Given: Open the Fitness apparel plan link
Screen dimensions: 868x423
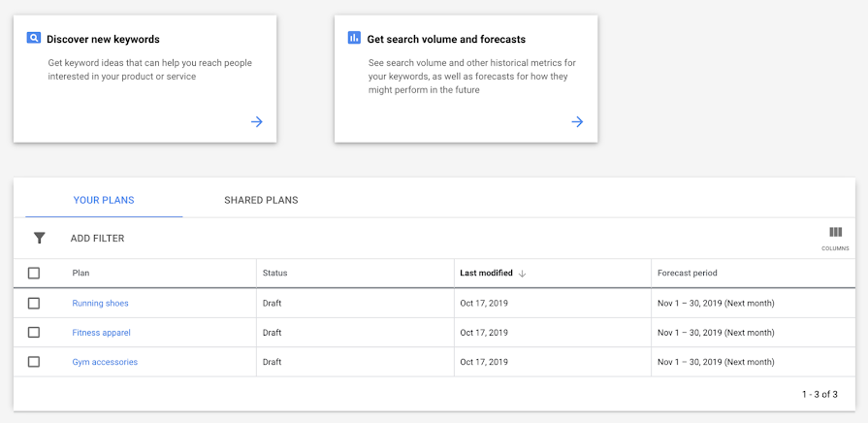Looking at the screenshot, I should [101, 333].
